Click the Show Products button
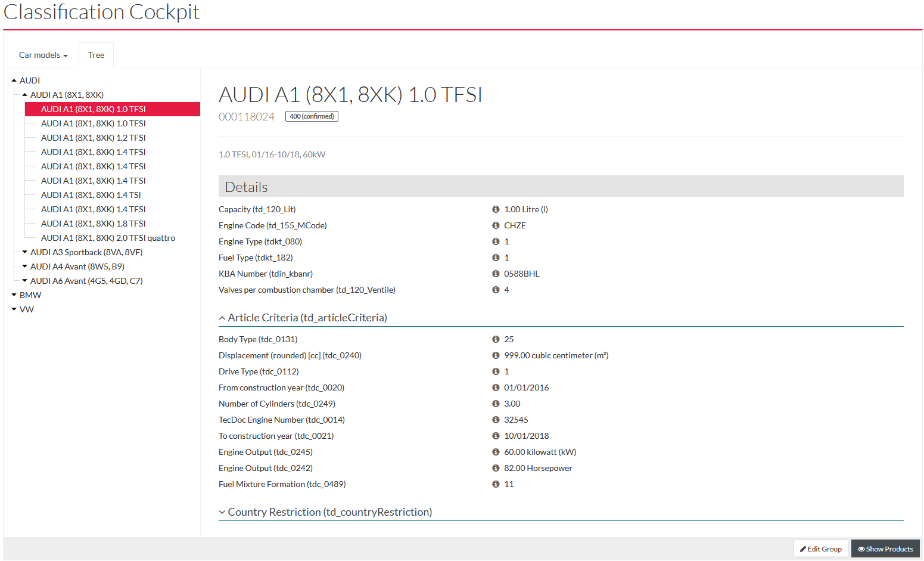924x561 pixels. pos(885,548)
